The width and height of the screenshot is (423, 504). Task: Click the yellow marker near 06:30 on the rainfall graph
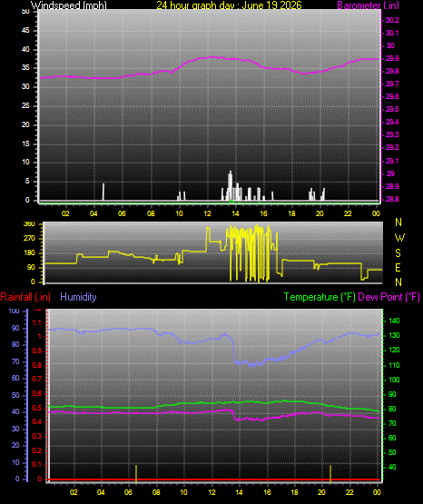pyautogui.click(x=136, y=473)
